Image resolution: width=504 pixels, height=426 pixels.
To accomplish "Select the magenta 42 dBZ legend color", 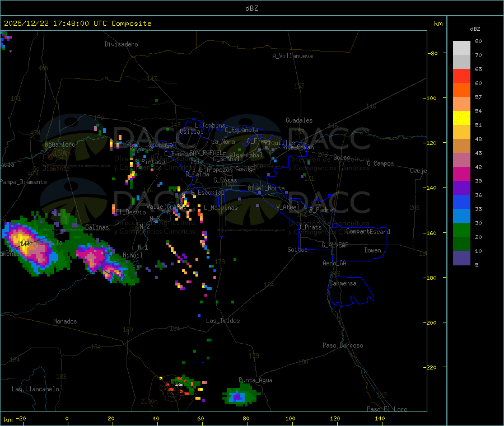I will [461, 174].
